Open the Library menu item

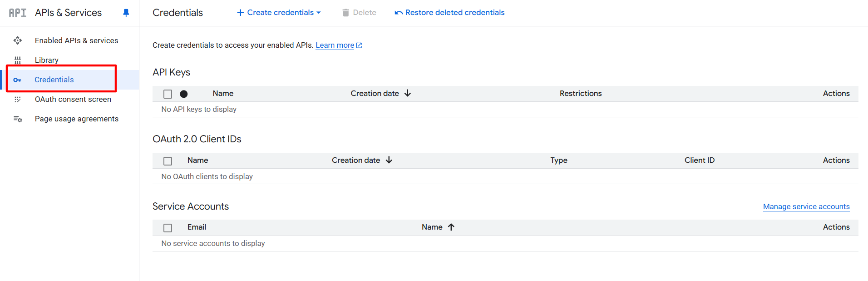[47, 60]
